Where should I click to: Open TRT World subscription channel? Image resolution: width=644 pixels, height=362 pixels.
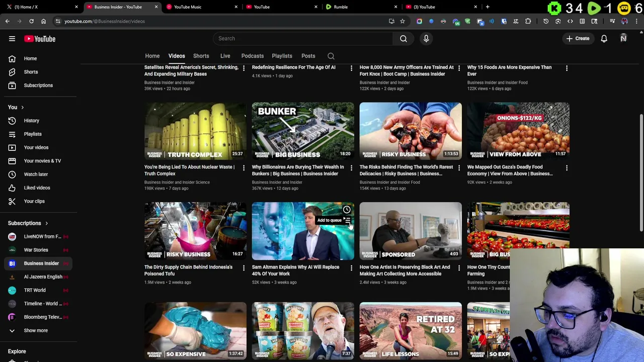38,290
